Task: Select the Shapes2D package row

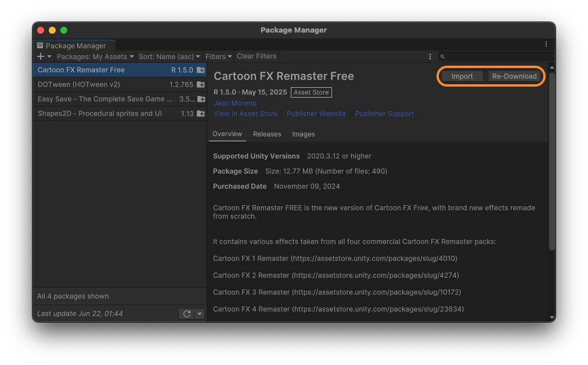Action: click(x=120, y=113)
